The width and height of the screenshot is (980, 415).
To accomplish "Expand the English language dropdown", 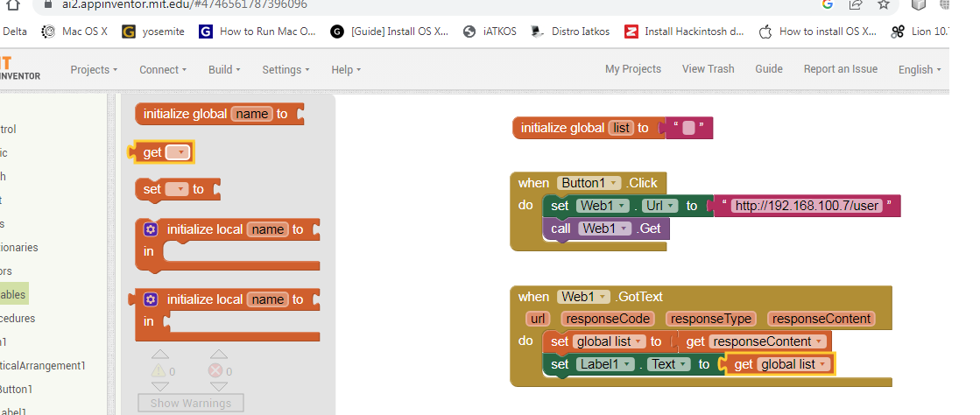I will tap(919, 69).
